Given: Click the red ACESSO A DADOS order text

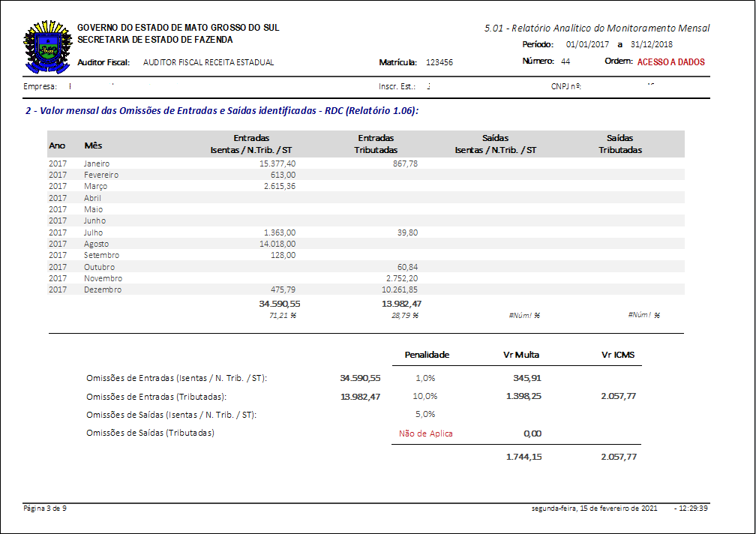Looking at the screenshot, I should [670, 62].
